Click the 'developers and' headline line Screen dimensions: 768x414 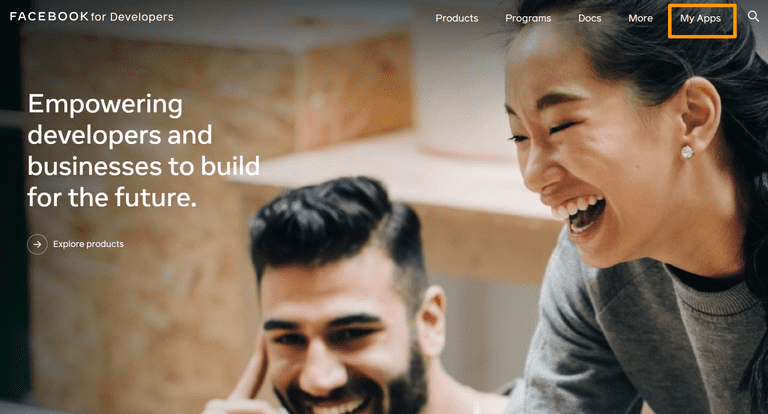(120, 135)
